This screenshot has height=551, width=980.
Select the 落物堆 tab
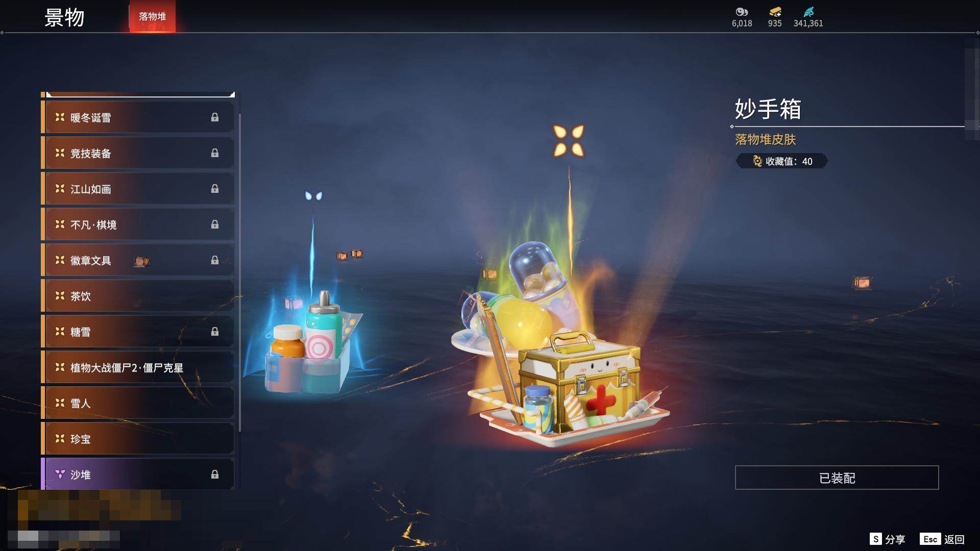pyautogui.click(x=152, y=16)
